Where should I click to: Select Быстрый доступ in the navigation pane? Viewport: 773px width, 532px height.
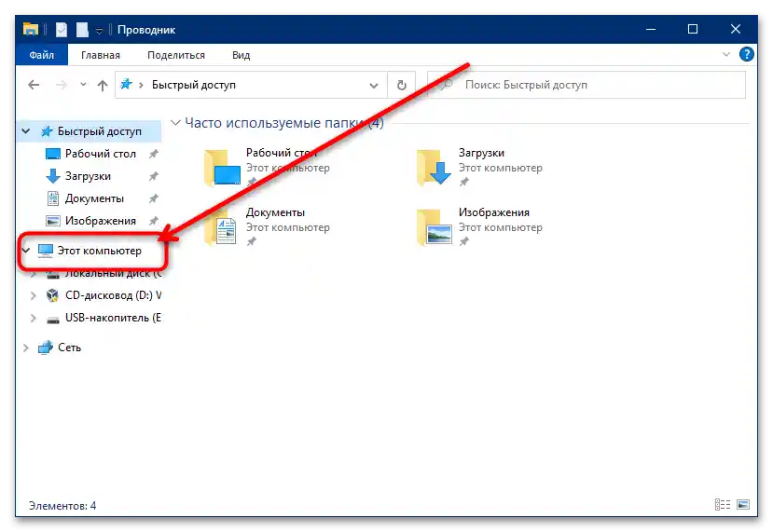99,131
